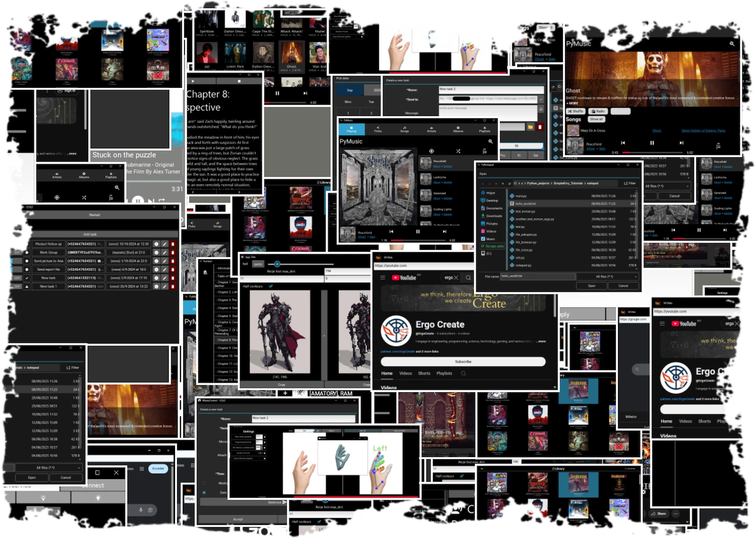Screen dimensions: 756x539
Task: Pause playback in the central PyMusic player
Action: coord(417,232)
